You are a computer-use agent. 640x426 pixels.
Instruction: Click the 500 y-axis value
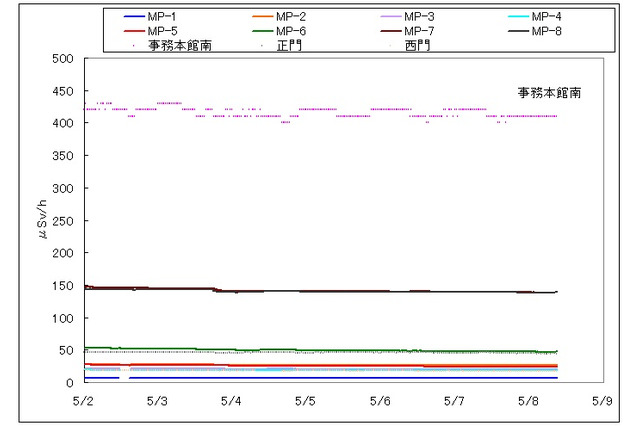coord(63,59)
